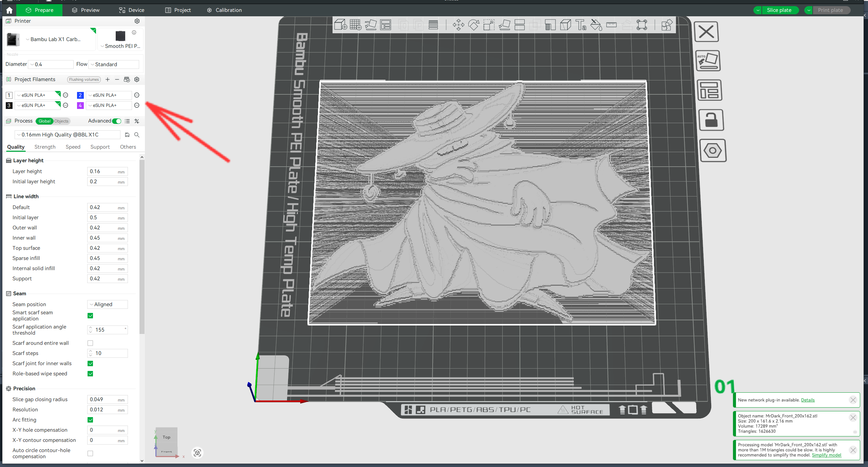Select the Measure ruler tool

(611, 25)
